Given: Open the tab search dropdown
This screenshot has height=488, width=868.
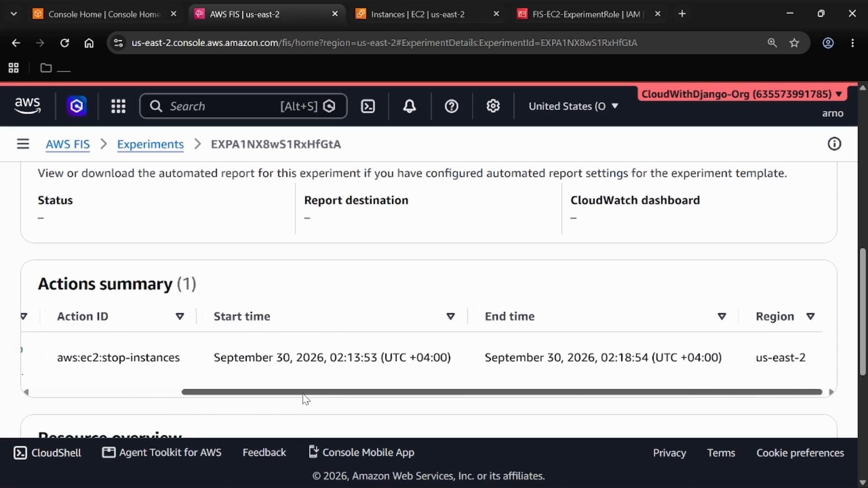Looking at the screenshot, I should (x=14, y=14).
